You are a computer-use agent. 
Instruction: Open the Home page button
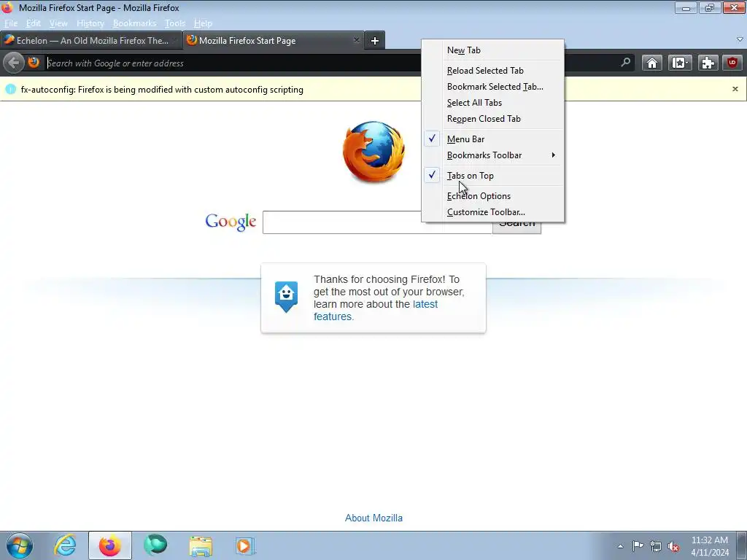(651, 63)
